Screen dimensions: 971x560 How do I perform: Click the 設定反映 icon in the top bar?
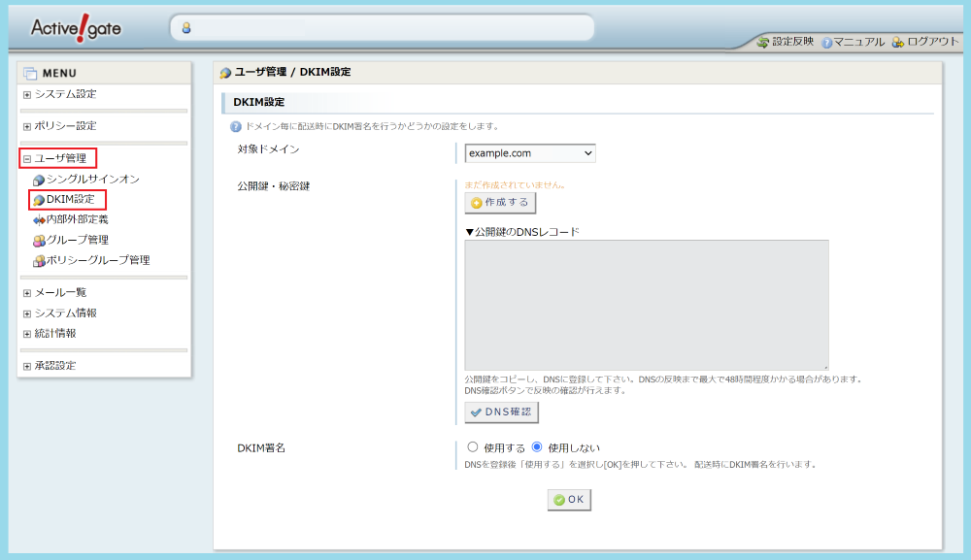click(x=763, y=43)
